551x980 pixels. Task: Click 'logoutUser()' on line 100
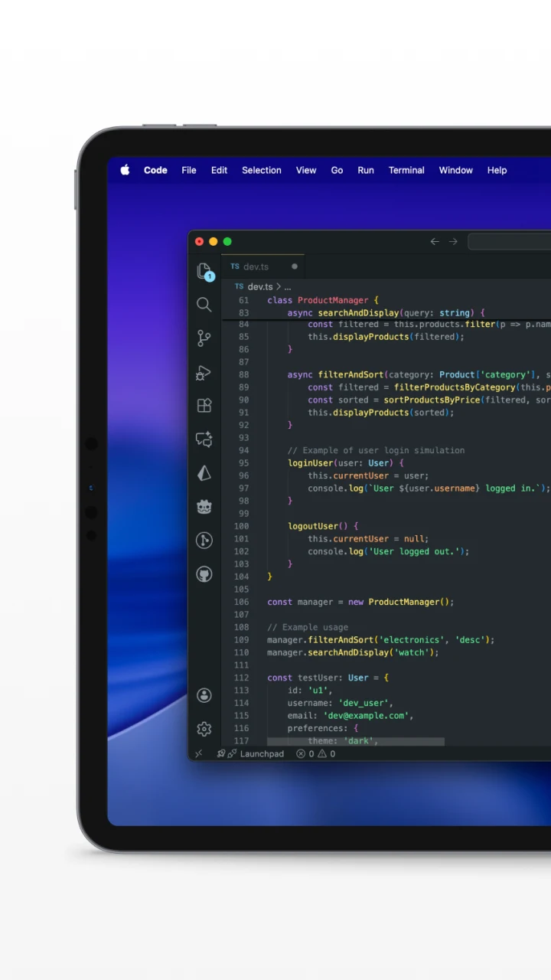[x=318, y=526]
